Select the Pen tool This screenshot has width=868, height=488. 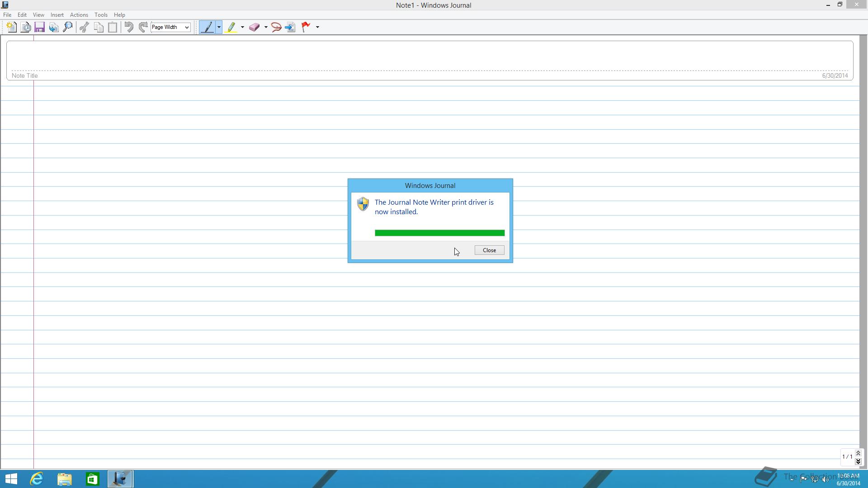coord(208,27)
